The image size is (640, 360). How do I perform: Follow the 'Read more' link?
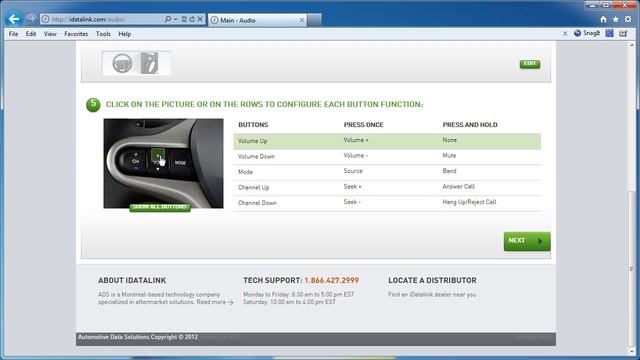pyautogui.click(x=215, y=302)
